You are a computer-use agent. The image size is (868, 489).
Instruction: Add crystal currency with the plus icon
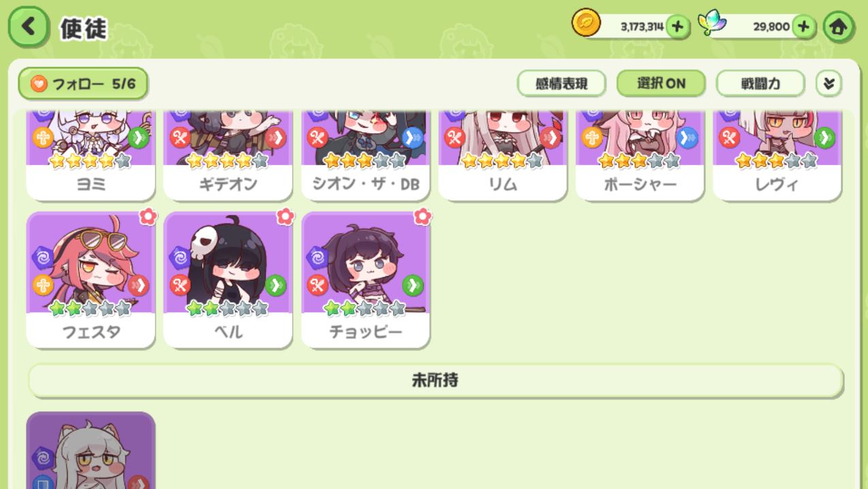pyautogui.click(x=804, y=27)
